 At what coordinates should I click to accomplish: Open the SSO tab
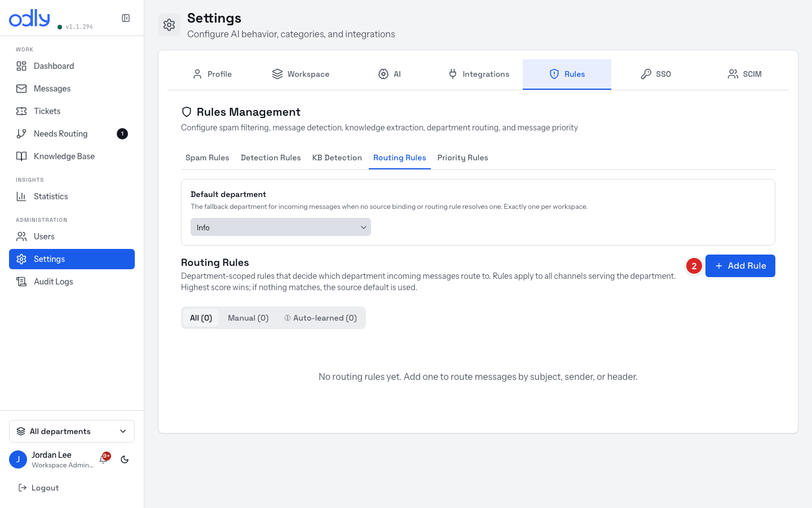tap(656, 74)
